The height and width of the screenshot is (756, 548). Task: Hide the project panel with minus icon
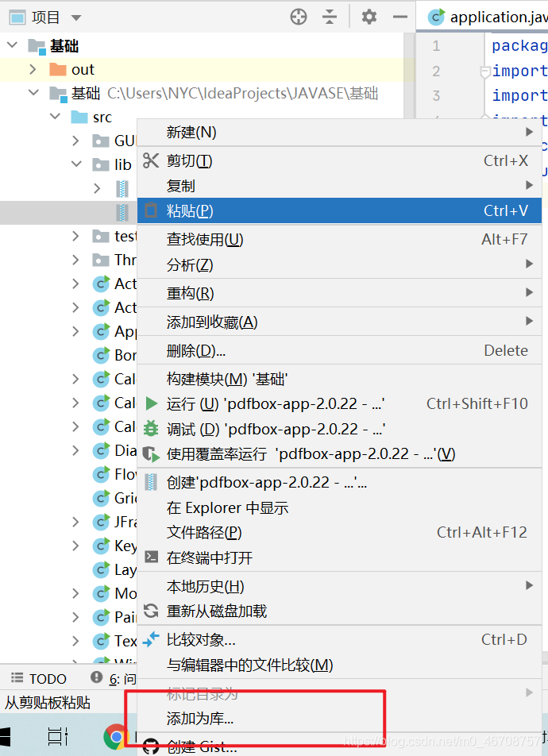click(400, 17)
